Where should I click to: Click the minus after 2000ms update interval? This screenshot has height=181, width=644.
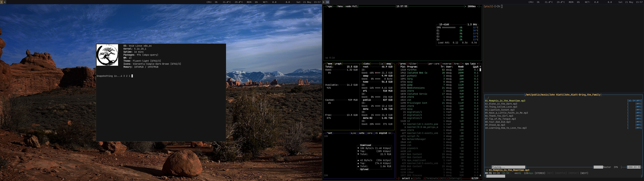tap(478, 7)
